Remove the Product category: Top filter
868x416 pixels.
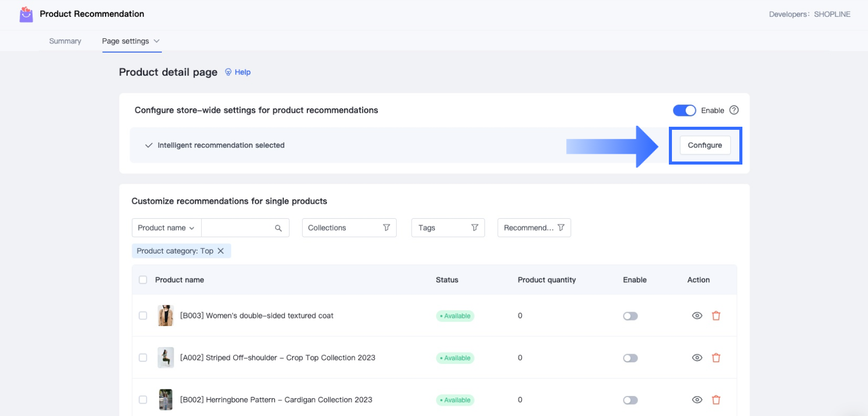[221, 251]
